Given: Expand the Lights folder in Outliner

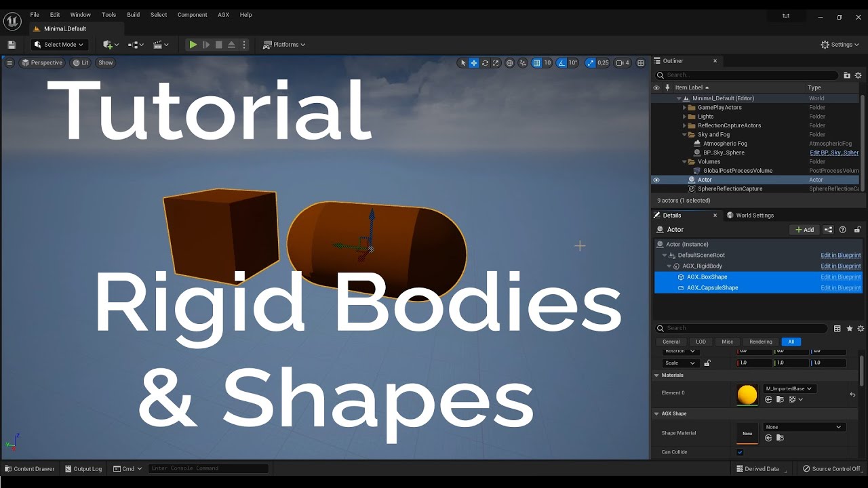Looking at the screenshot, I should click(685, 117).
